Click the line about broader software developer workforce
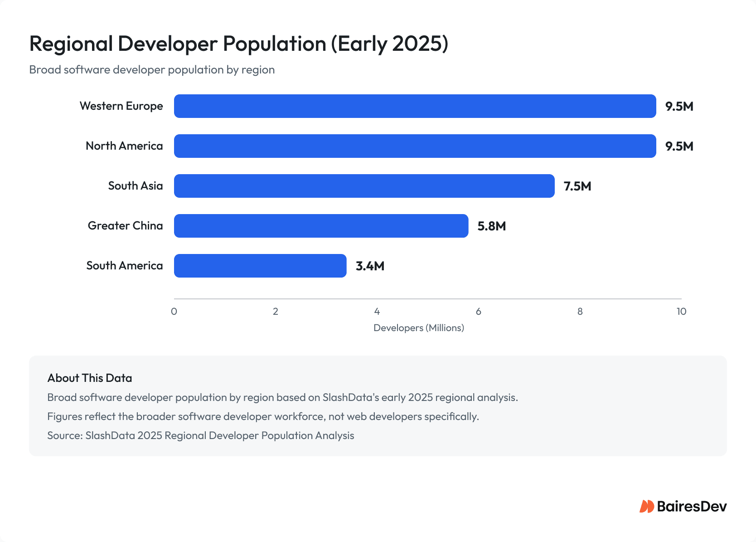Screen dimensions: 756x542 click(x=263, y=416)
